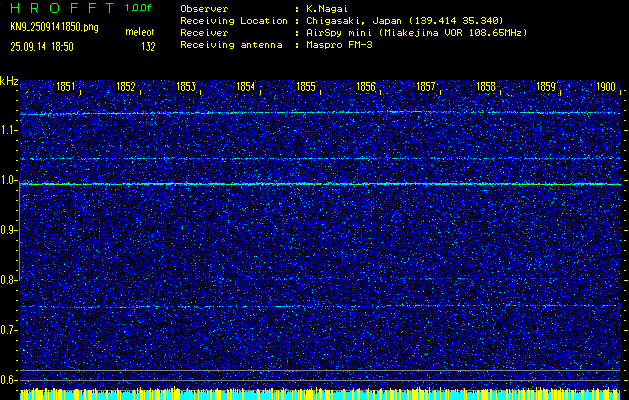Screen dimensions: 629x400
Task: Click the kHz axis unit label
Action: (x=9, y=81)
